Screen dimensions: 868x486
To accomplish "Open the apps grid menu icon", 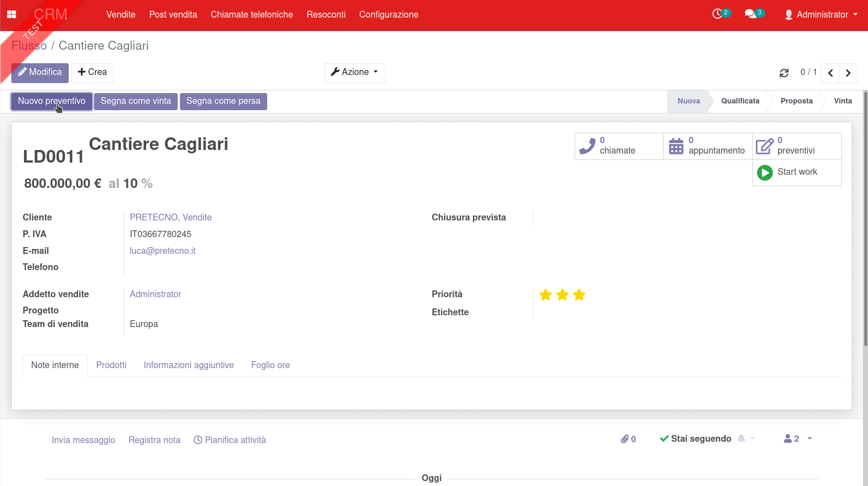I will (x=12, y=14).
